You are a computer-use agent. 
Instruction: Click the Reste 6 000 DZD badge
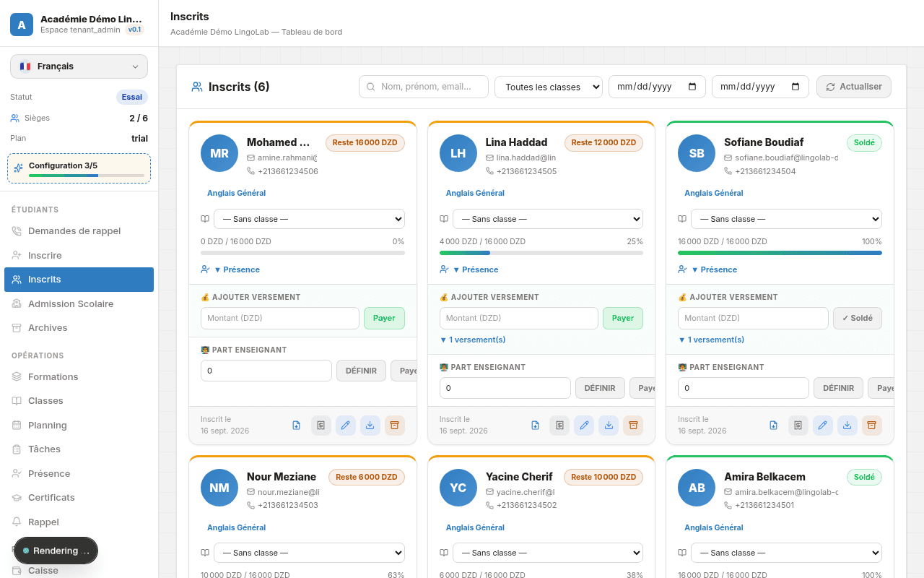(x=367, y=477)
